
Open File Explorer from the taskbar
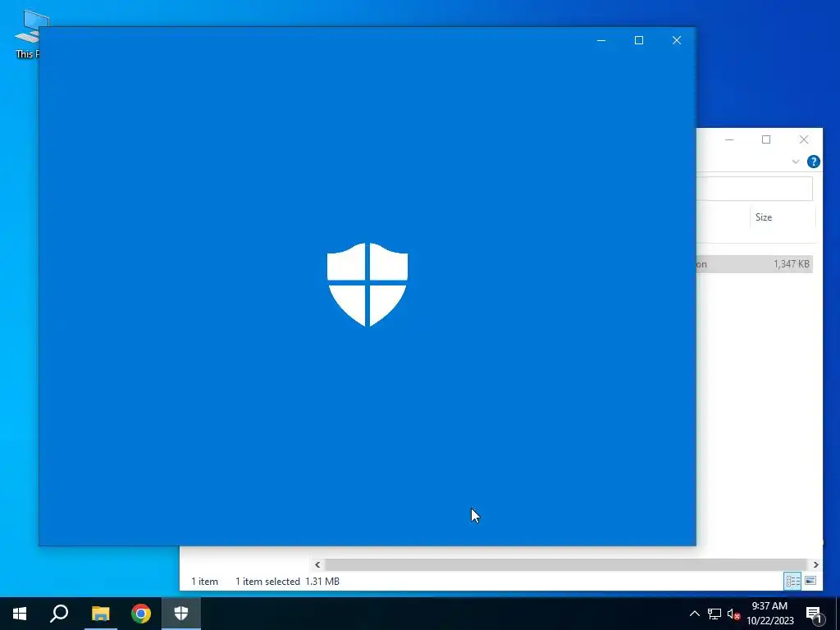coord(100,614)
